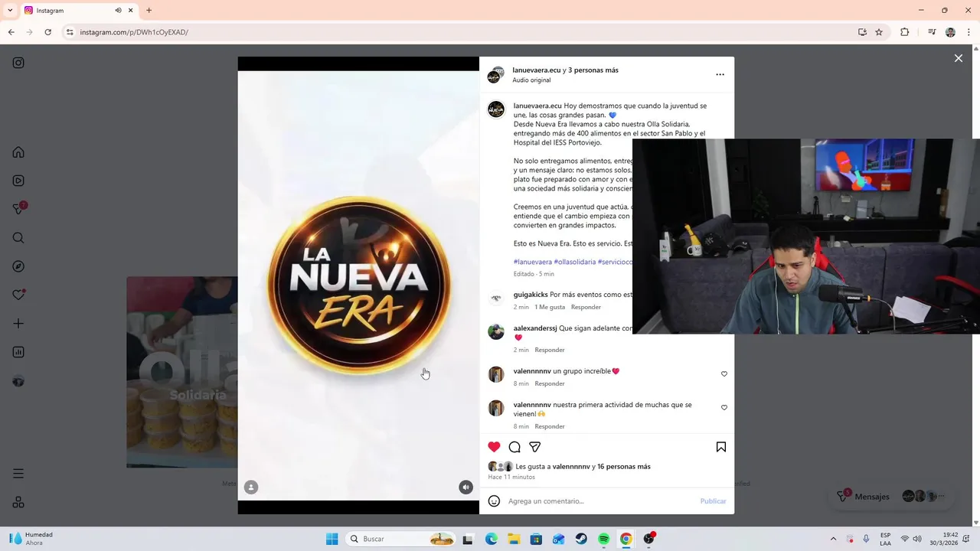Image resolution: width=980 pixels, height=551 pixels.
Task: Click 'Audio original' link
Action: click(x=531, y=80)
